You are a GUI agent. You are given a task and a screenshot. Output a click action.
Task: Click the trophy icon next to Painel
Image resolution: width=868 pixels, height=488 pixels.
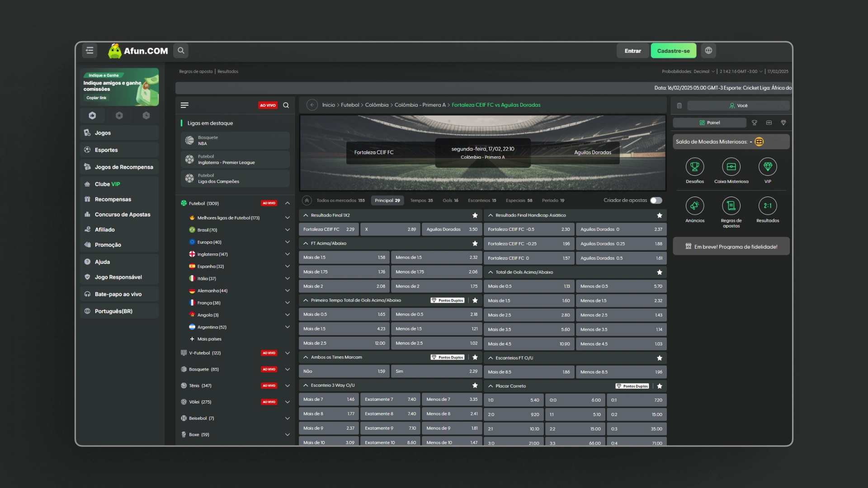pyautogui.click(x=754, y=123)
